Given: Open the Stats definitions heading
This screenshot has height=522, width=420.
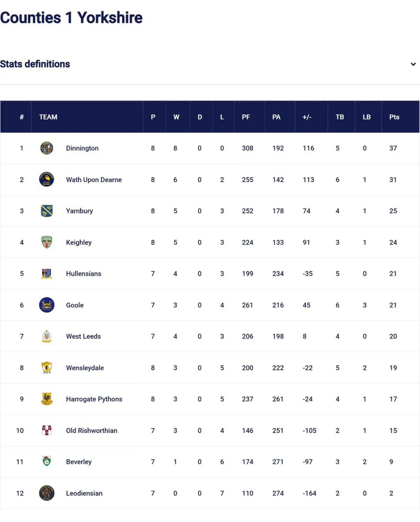Looking at the screenshot, I should point(35,64).
